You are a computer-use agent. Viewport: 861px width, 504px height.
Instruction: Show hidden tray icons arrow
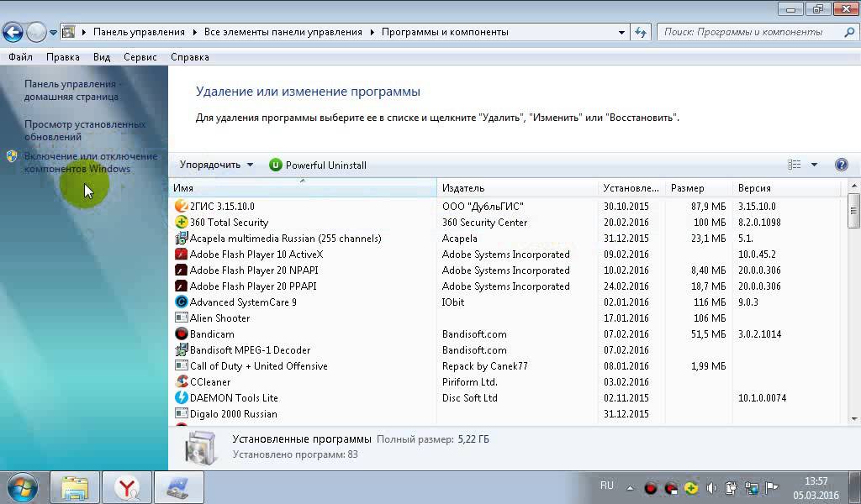(x=631, y=487)
